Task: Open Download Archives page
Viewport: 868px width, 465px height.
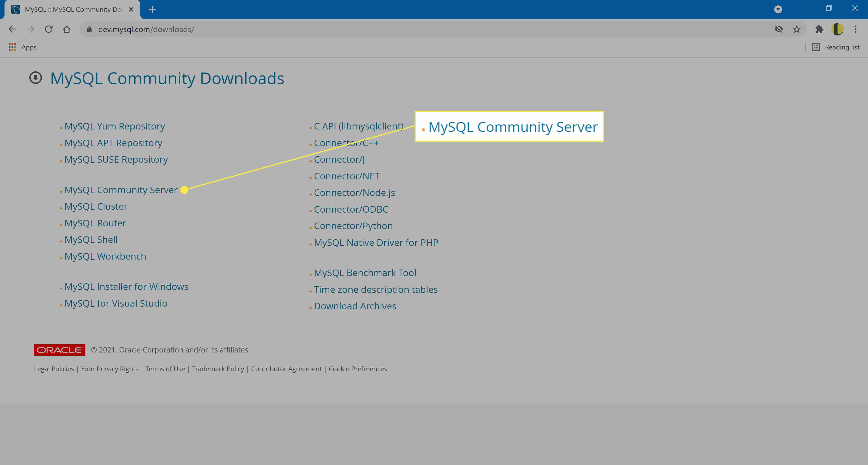Action: tap(355, 306)
